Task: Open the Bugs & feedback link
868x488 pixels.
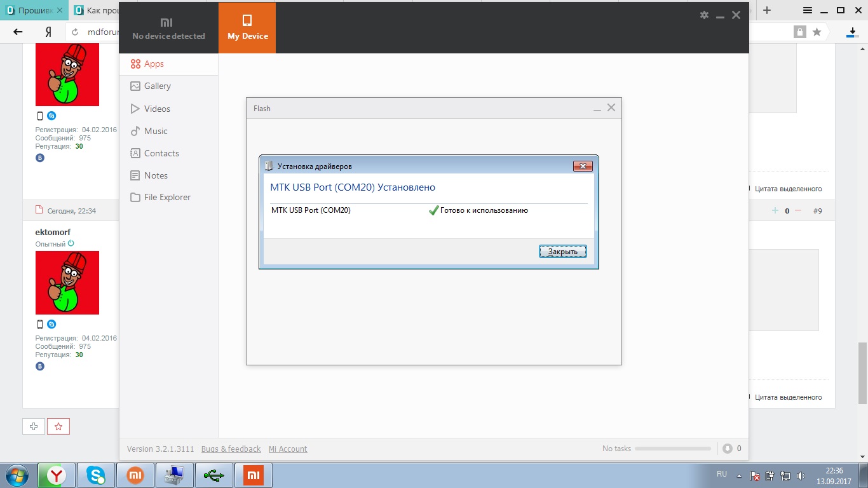Action: pyautogui.click(x=231, y=449)
